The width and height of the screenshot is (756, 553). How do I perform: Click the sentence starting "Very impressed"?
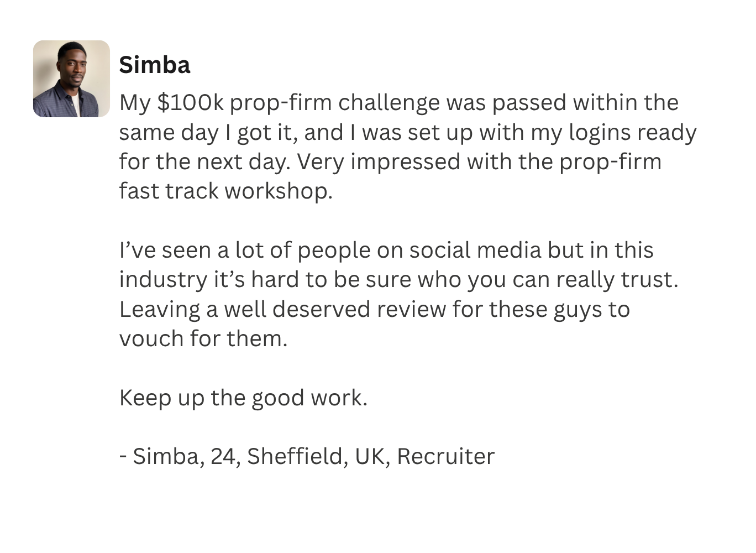479,162
